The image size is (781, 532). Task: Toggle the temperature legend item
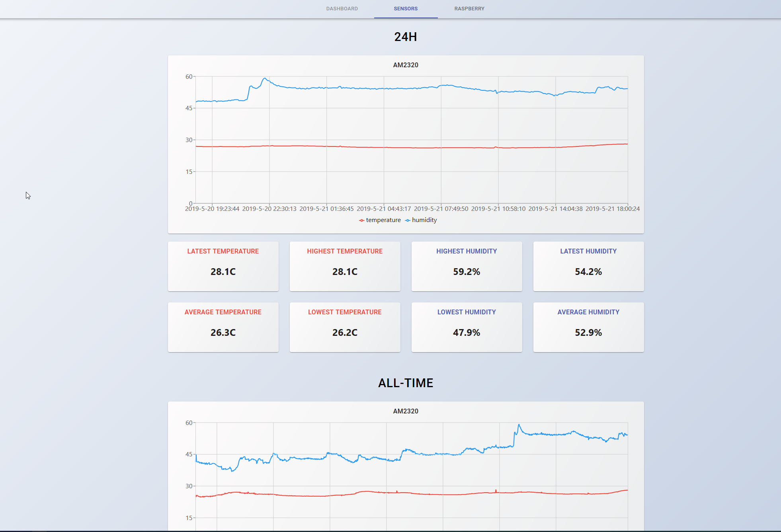(x=380, y=220)
